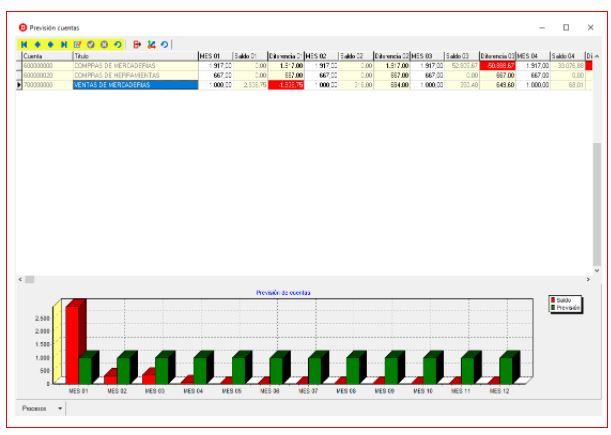Click the Saldo 02 column header
This screenshot has height=435, width=611.
(356, 56)
